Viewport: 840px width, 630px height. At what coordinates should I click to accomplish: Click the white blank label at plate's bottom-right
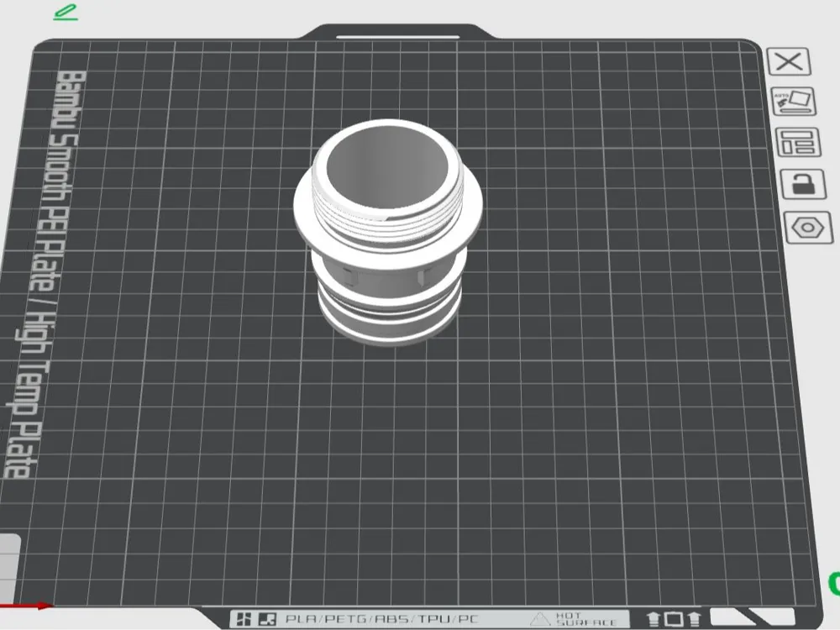pyautogui.click(x=751, y=617)
